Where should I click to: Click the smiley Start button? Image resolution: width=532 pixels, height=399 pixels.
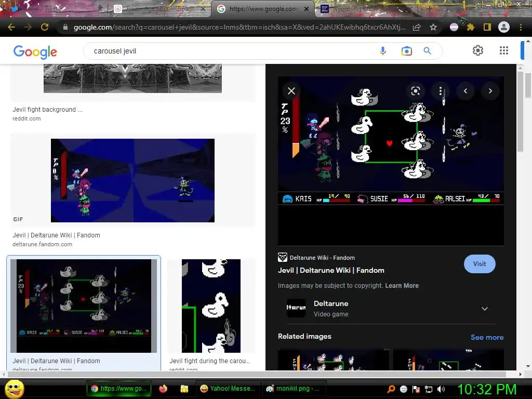14,389
